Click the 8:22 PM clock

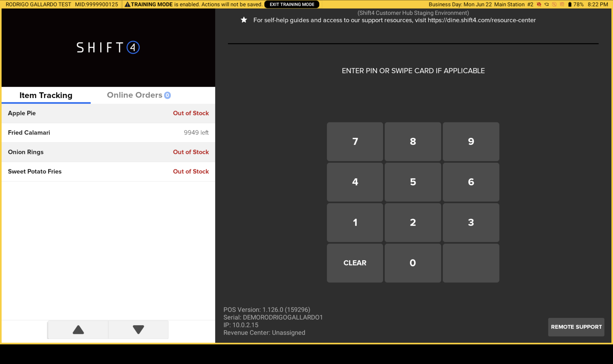click(x=598, y=4)
